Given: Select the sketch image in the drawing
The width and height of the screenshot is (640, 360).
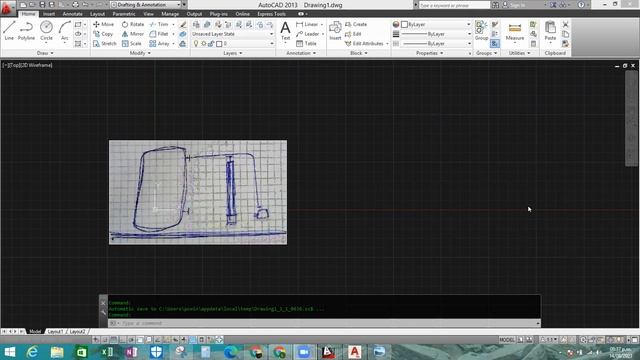Looking at the screenshot, I should (x=198, y=192).
